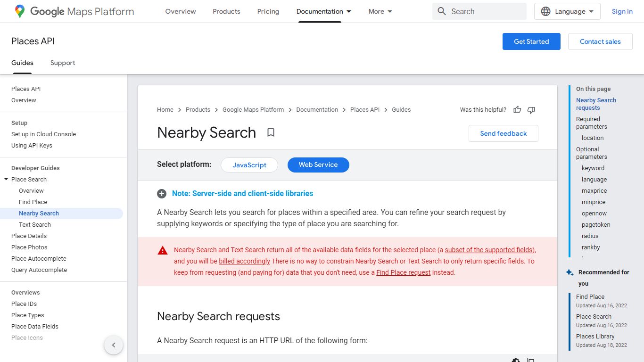Switch to the Guides tab

tap(22, 63)
